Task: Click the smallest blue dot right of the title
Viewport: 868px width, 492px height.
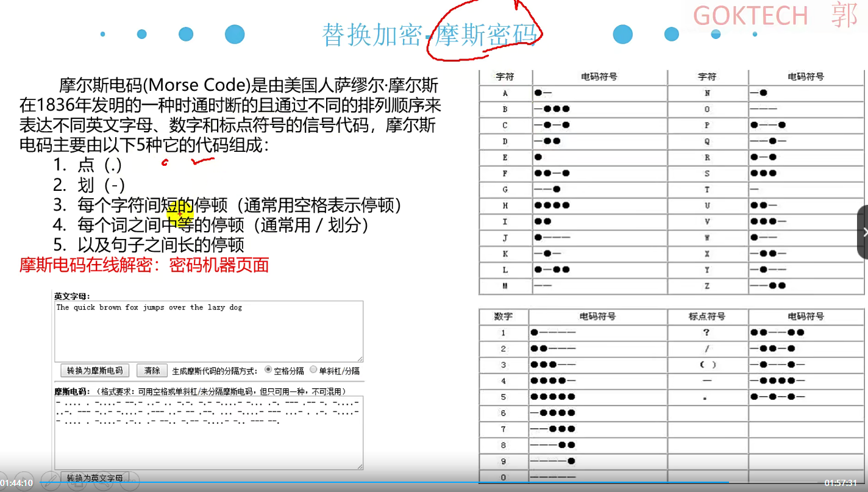Action: 754,35
